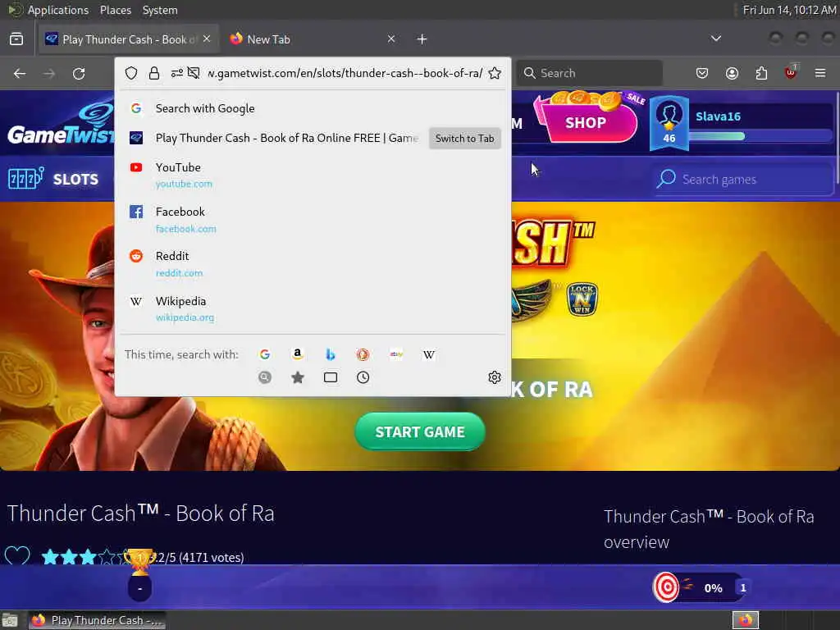Search this time with Bing icon
840x630 pixels.
click(x=331, y=354)
